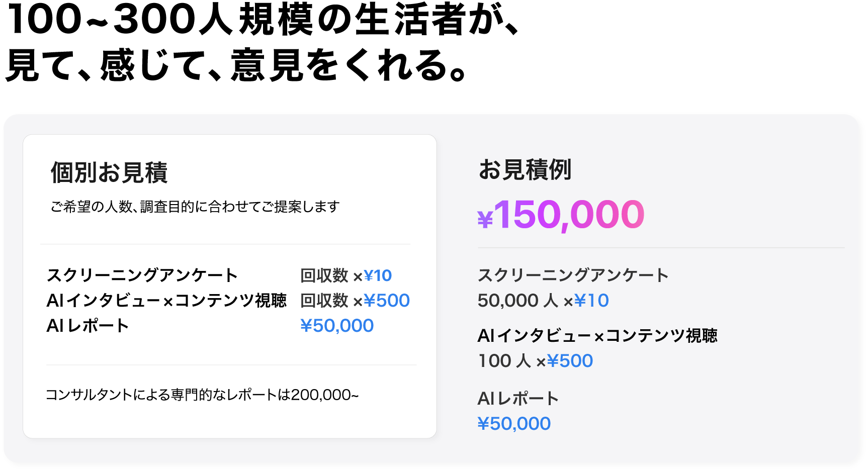Image resolution: width=868 pixels, height=472 pixels.
Task: Click the コンサルタントによる専門的なレポート note
Action: [202, 395]
